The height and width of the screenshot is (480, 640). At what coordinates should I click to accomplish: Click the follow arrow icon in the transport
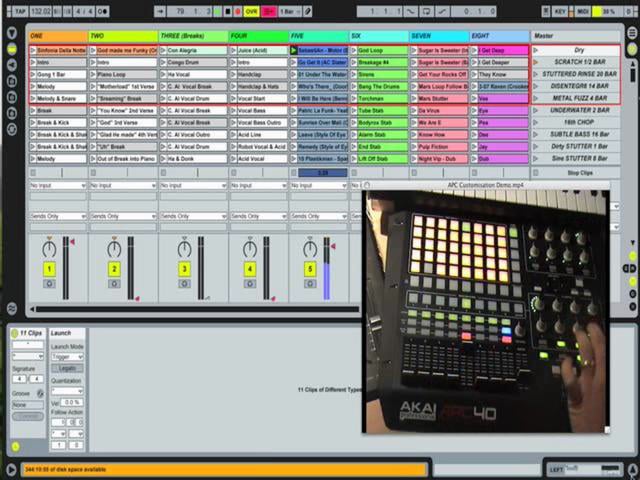[x=160, y=11]
